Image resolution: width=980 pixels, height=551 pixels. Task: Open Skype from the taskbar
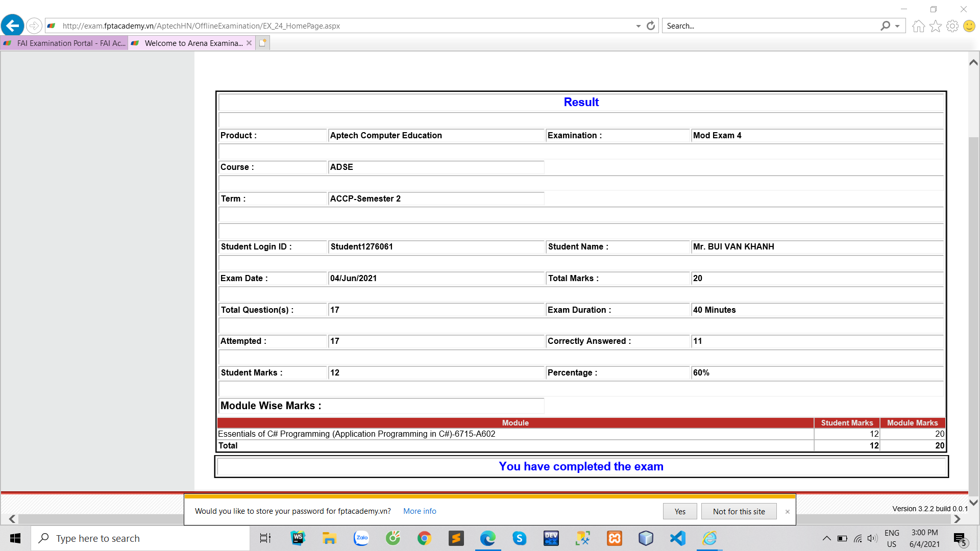(x=520, y=538)
